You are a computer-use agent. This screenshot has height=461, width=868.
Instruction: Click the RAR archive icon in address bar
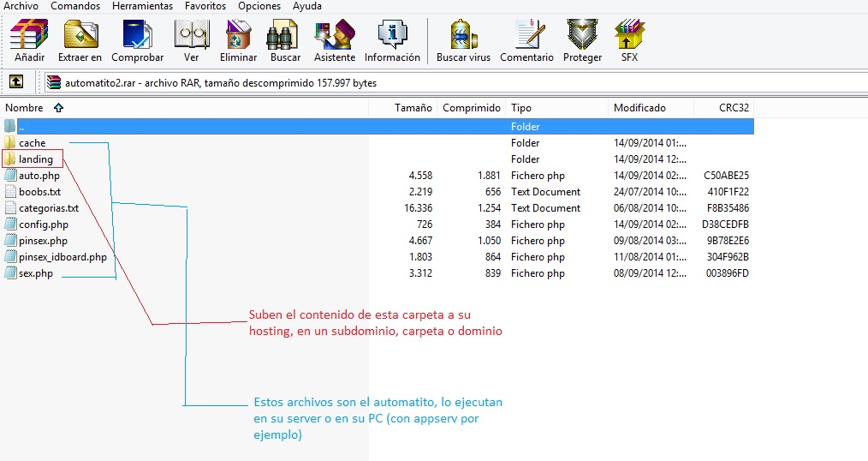[x=54, y=82]
